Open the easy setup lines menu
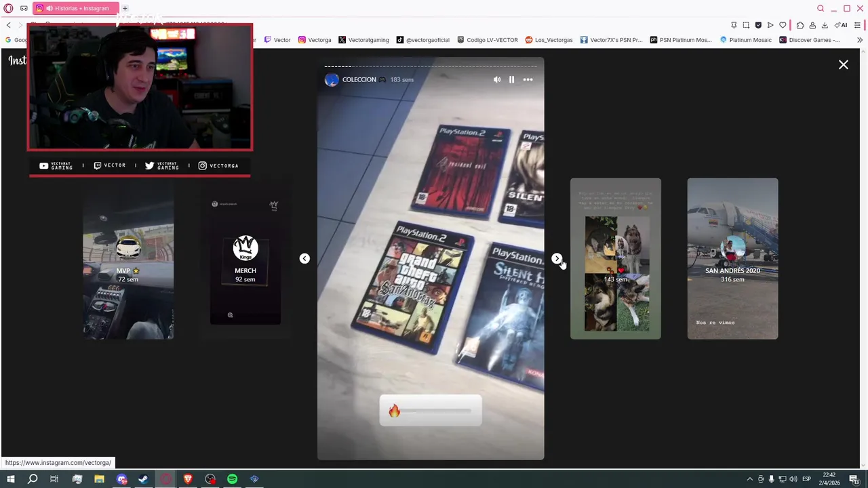 pos(858,25)
